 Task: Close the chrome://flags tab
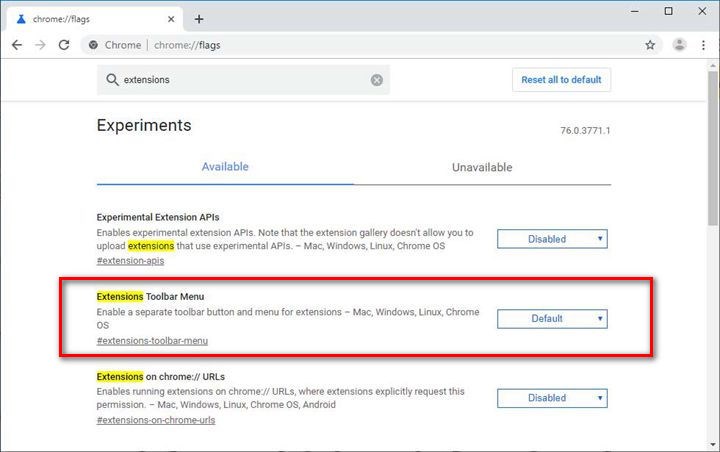(171, 19)
